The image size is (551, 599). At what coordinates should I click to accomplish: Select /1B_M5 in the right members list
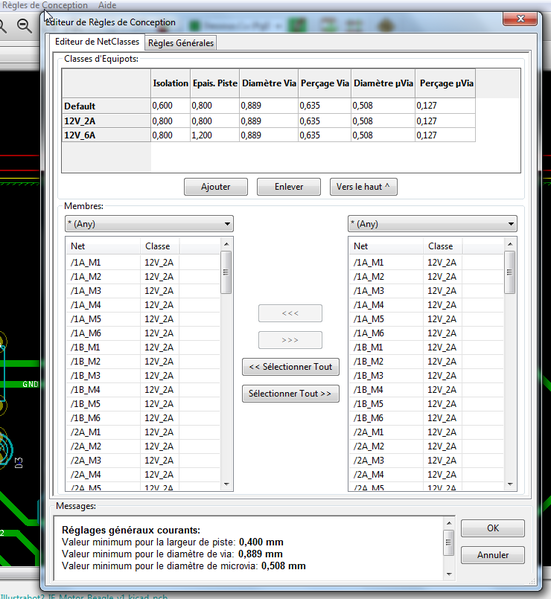(x=426, y=404)
